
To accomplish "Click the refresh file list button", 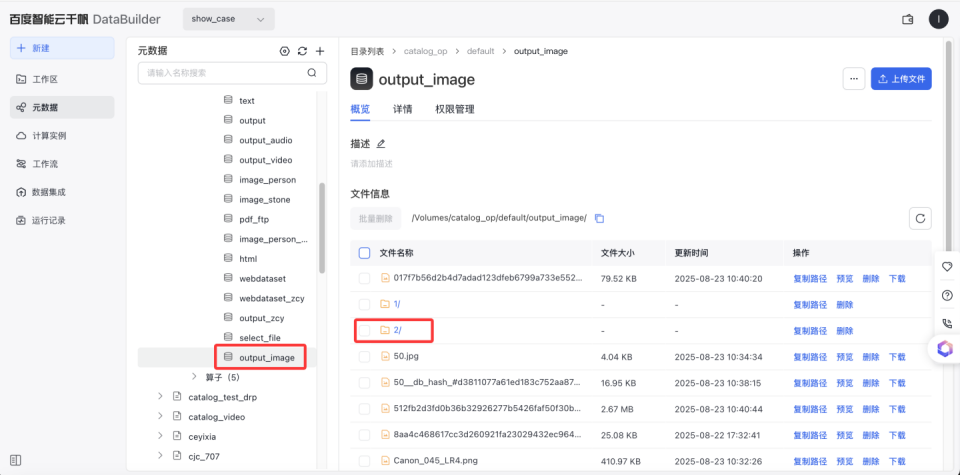I will coord(920,218).
